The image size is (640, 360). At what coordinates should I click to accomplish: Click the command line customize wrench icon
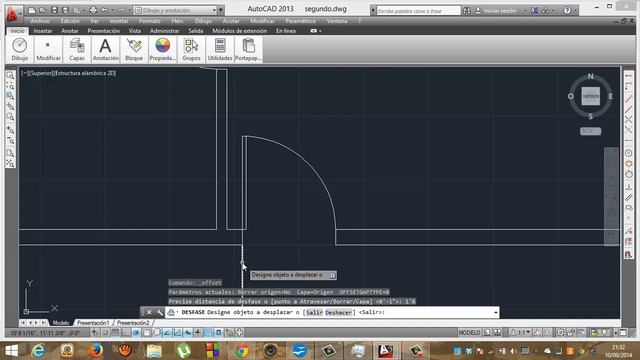pyautogui.click(x=159, y=312)
